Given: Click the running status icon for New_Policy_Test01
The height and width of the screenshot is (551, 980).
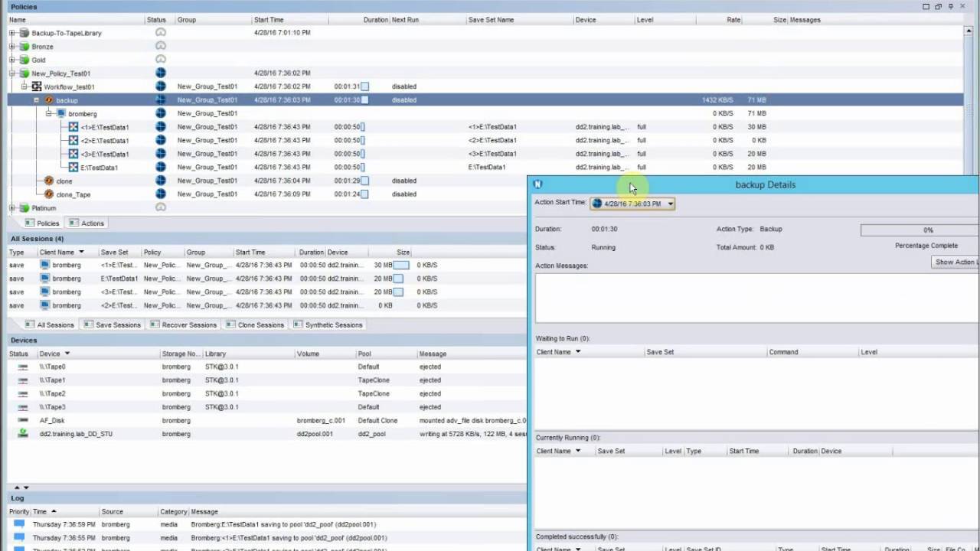Looking at the screenshot, I should point(159,73).
